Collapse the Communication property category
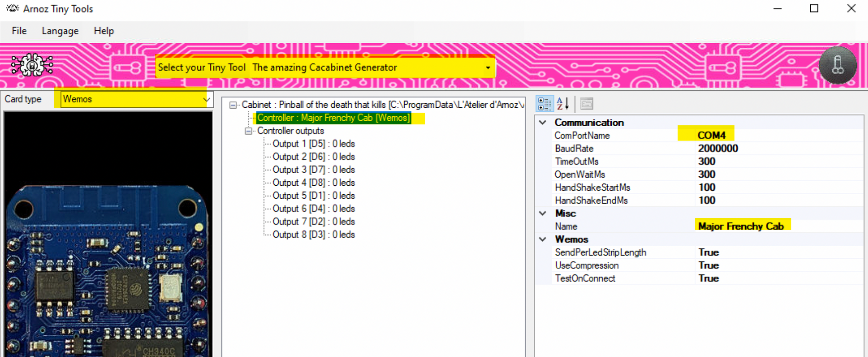The image size is (868, 357). coord(543,123)
